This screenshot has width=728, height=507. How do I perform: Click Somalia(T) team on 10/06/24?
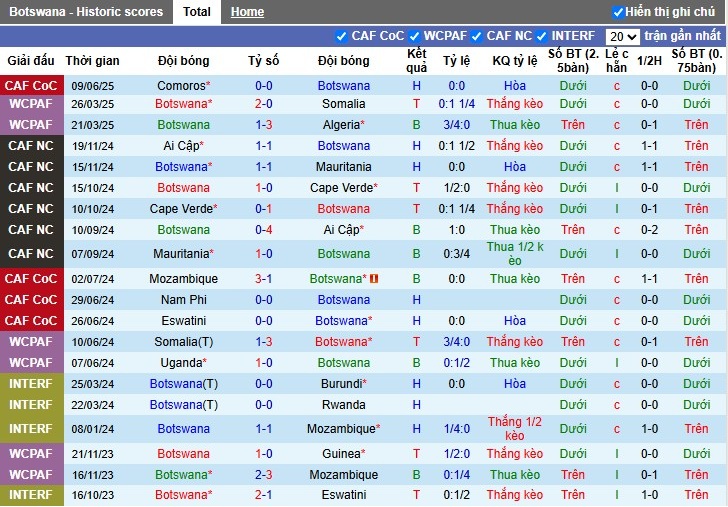coord(183,342)
